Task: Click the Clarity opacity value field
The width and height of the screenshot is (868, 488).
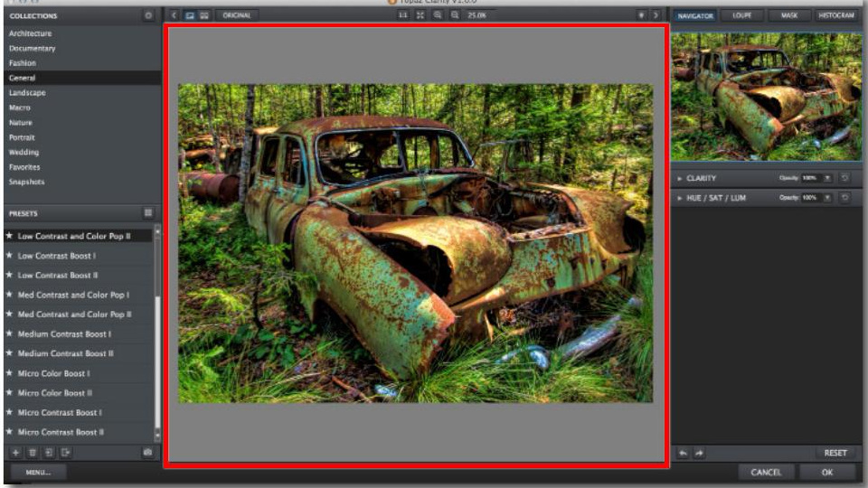Action: click(x=810, y=178)
